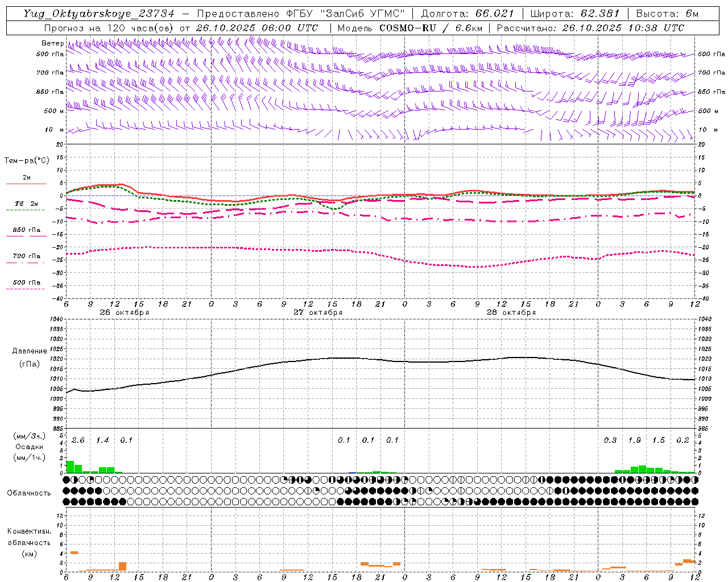
Task: Click the Давление pressure panel label
Action: tap(29, 351)
